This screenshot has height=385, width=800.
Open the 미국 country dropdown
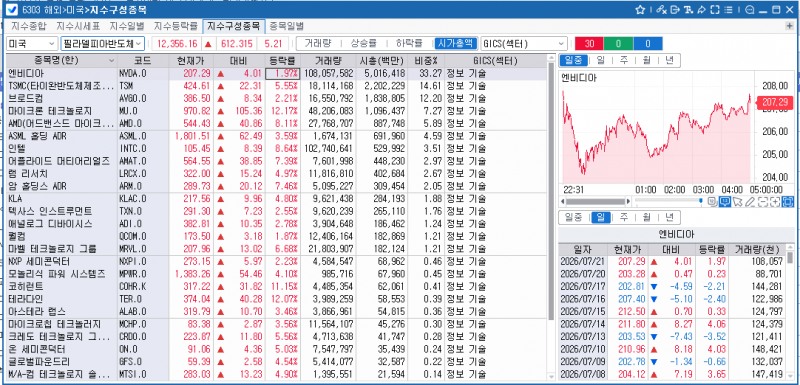[x=31, y=44]
